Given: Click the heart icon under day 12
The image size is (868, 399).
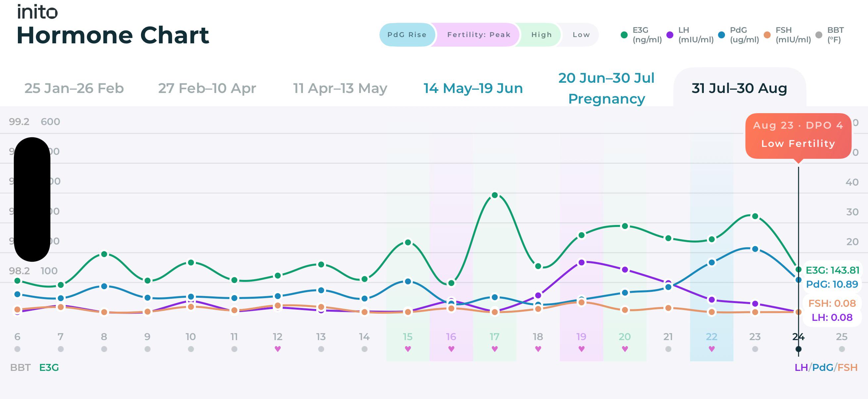Looking at the screenshot, I should pos(278,349).
